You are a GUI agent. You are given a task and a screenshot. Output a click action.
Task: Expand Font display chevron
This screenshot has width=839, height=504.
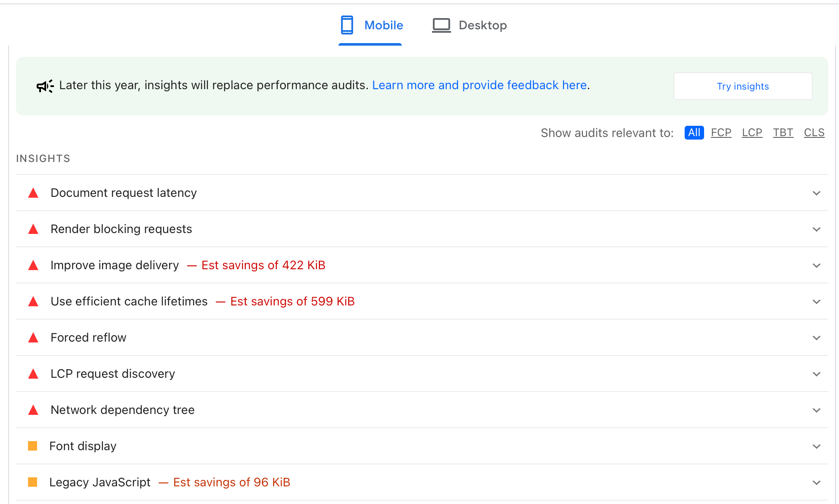coord(817,446)
